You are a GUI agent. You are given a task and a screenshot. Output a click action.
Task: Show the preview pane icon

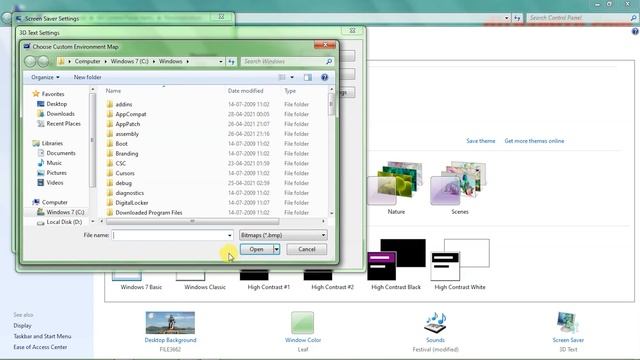308,77
